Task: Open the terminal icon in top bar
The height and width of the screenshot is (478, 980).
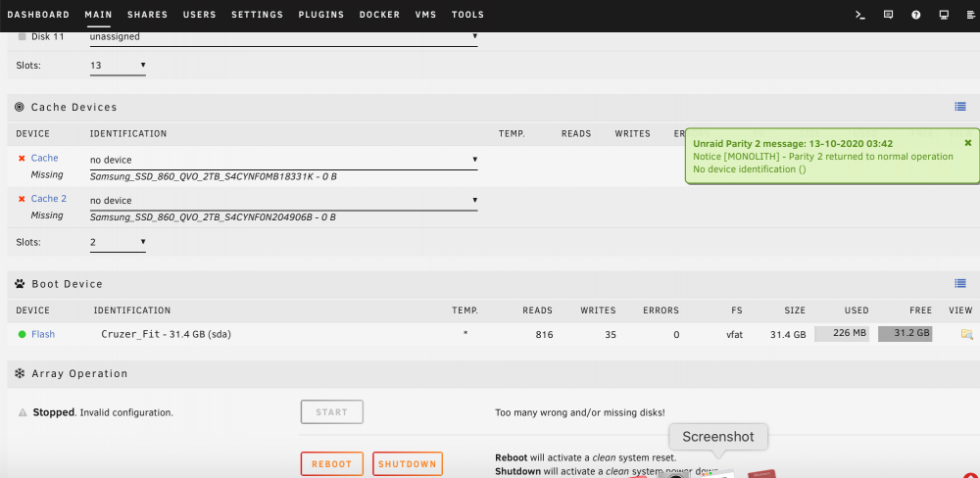Action: [x=860, y=15]
